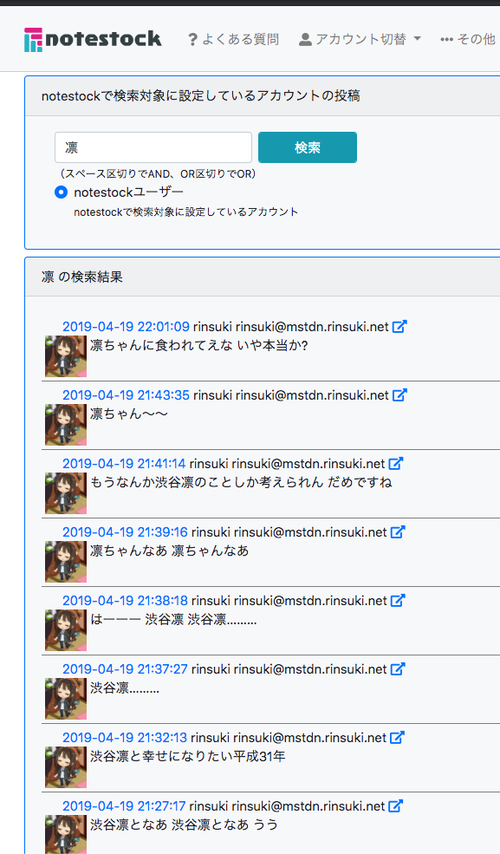This screenshot has height=854, width=500.
Task: Open その他 menu
Action: pyautogui.click(x=468, y=39)
